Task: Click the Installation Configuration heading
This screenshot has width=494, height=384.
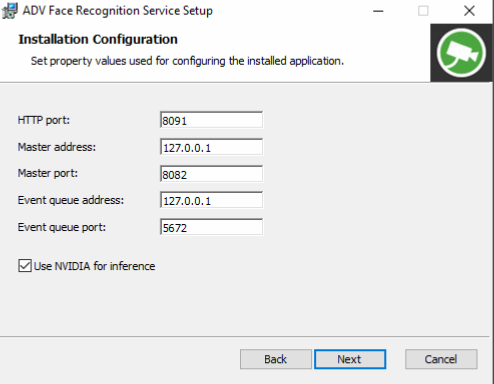Action: click(x=98, y=39)
